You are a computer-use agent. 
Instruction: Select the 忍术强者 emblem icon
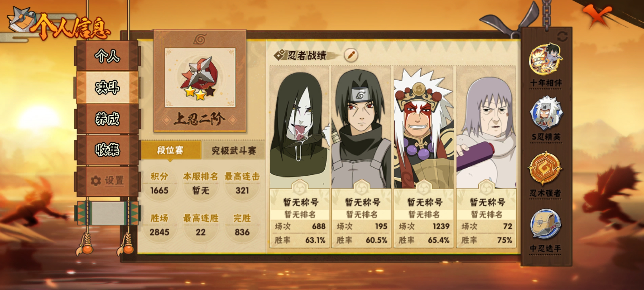click(545, 168)
